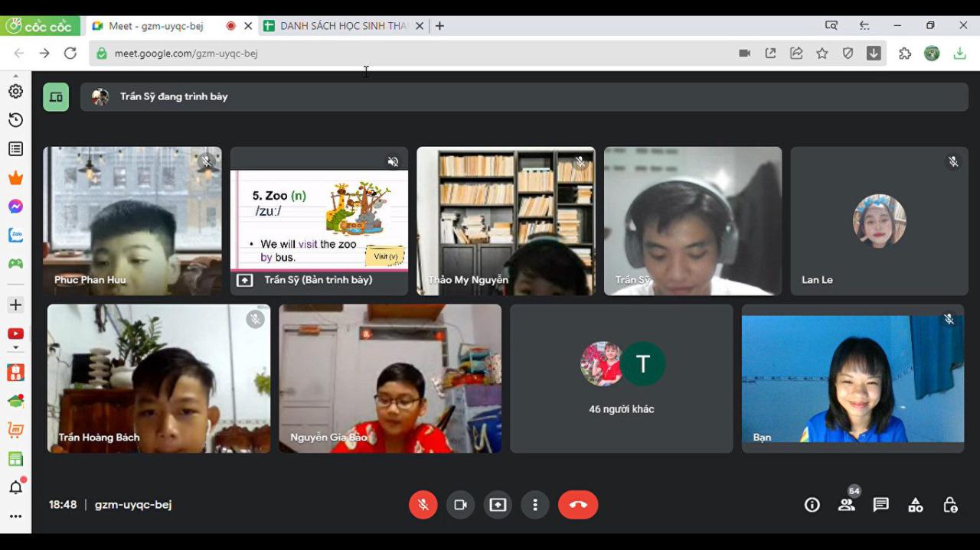Toggle the camera button in call controls
The image size is (980, 550).
tap(460, 505)
